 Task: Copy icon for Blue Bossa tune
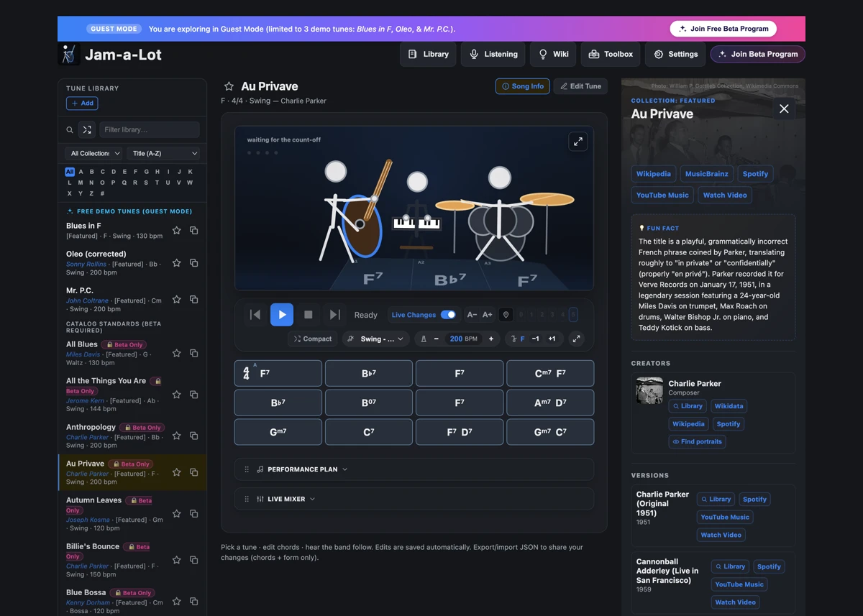194,602
